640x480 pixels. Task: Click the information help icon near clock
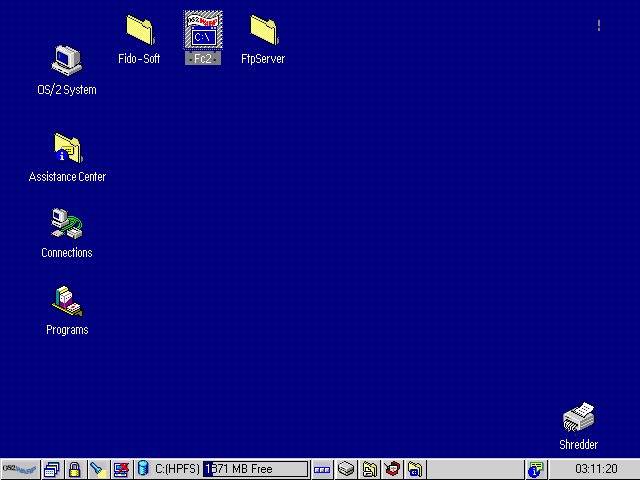pyautogui.click(x=536, y=469)
